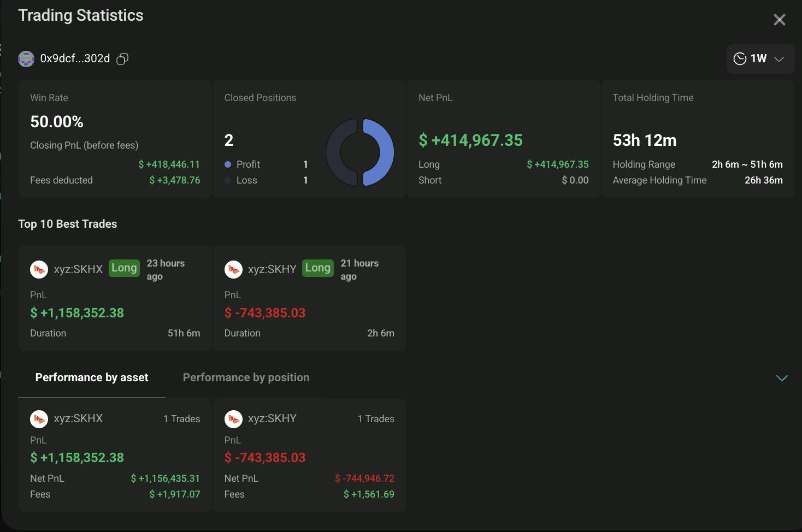The width and height of the screenshot is (802, 532).
Task: Switch to Performance by position tab
Action: point(246,377)
